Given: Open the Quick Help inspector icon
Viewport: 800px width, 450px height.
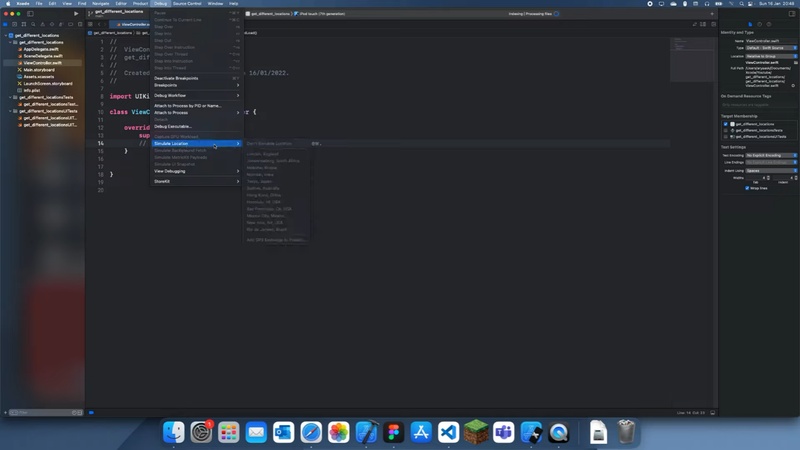Looking at the screenshot, I should pyautogui.click(x=769, y=24).
